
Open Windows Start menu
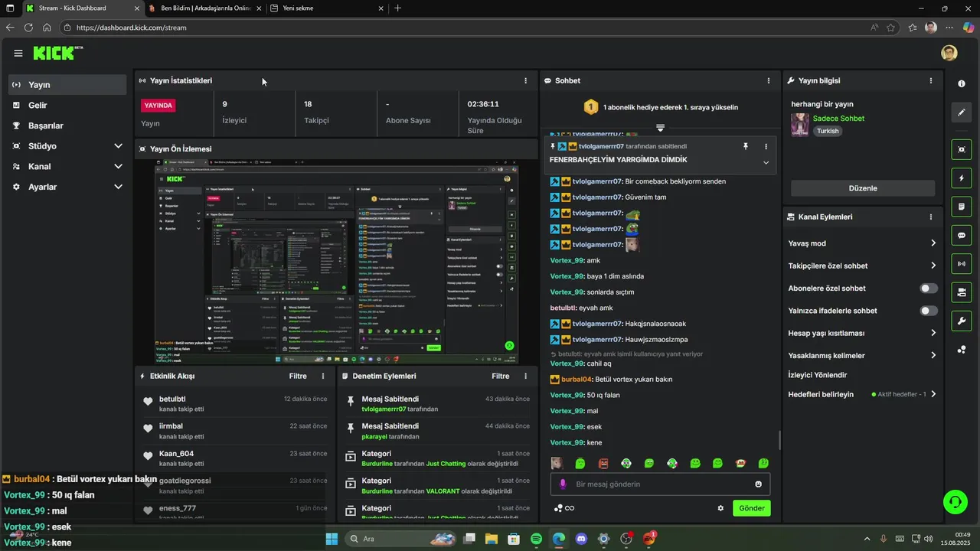pyautogui.click(x=332, y=539)
